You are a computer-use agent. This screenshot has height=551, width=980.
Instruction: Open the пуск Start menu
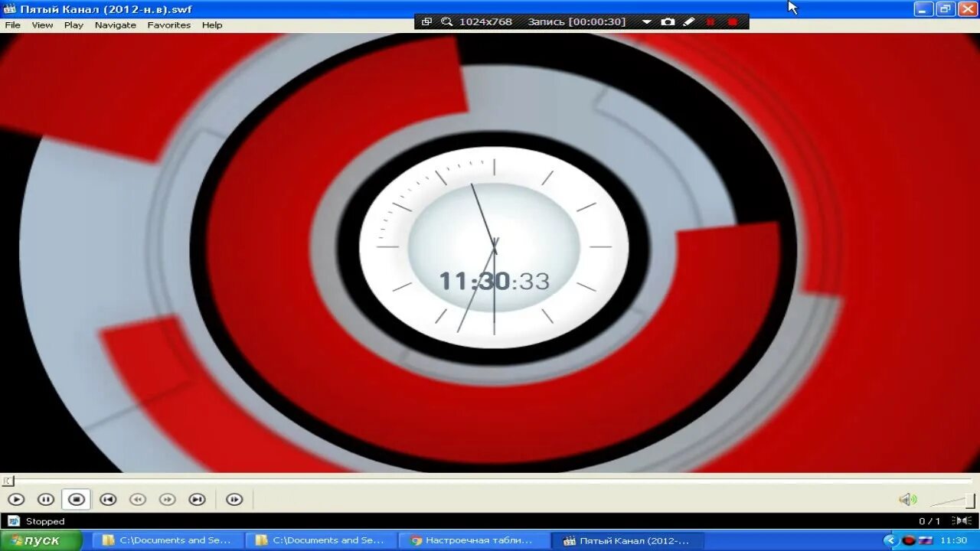(x=41, y=540)
